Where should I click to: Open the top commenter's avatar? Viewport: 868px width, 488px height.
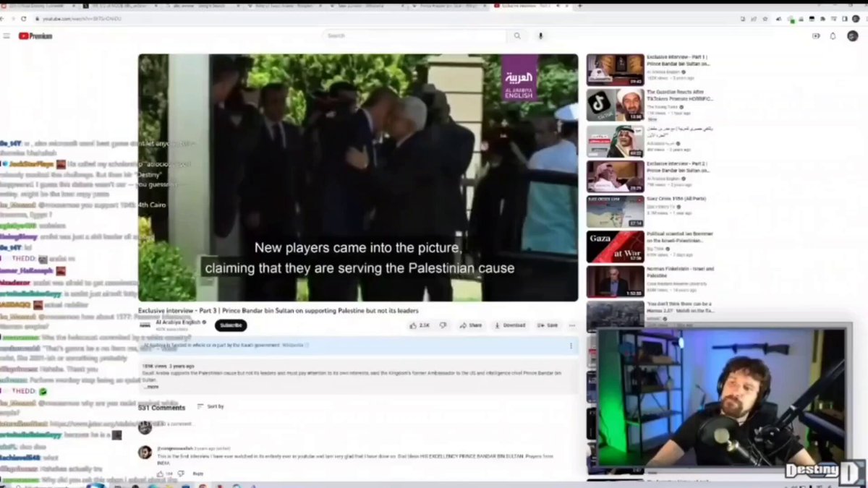pyautogui.click(x=145, y=453)
